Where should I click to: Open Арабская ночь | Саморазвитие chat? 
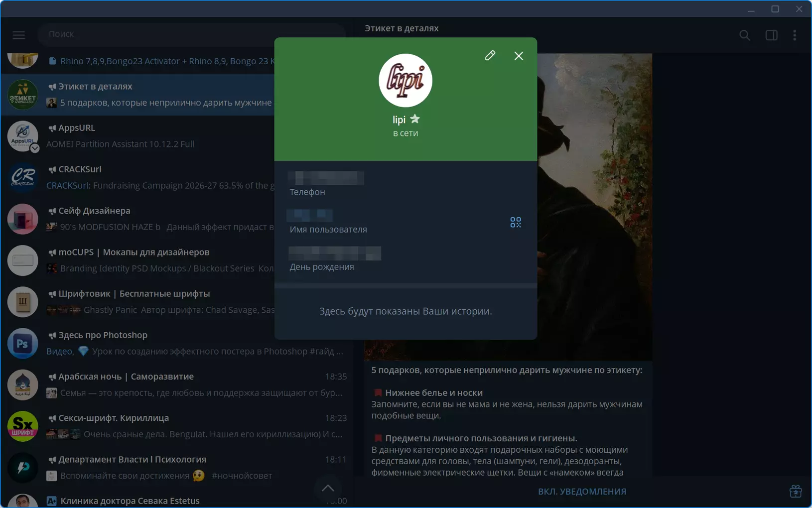point(177,384)
